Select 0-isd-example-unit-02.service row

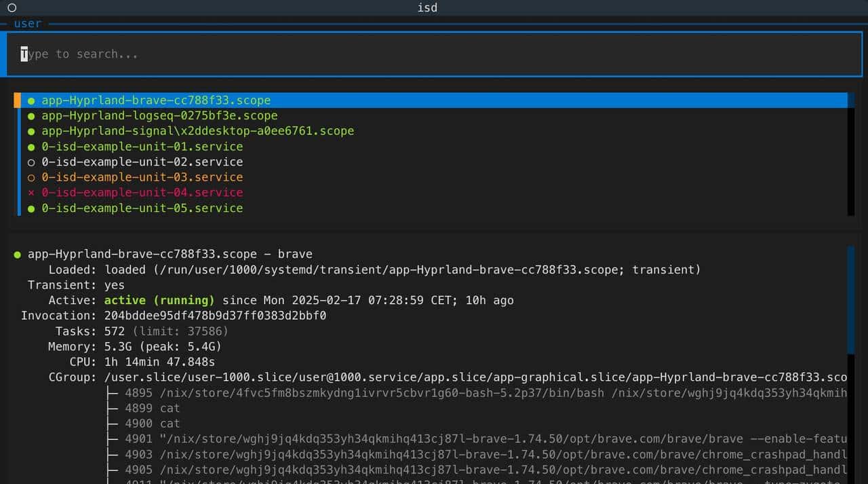click(142, 162)
